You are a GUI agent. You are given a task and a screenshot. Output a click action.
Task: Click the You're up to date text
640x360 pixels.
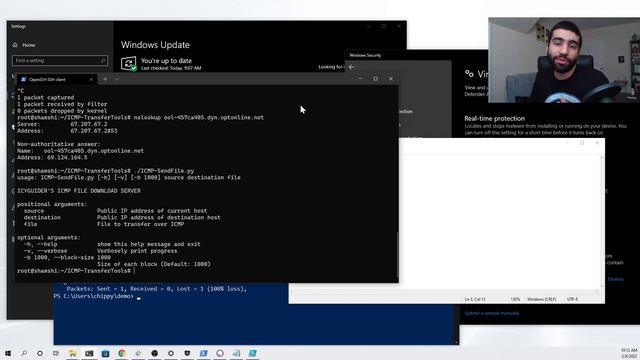(166, 60)
